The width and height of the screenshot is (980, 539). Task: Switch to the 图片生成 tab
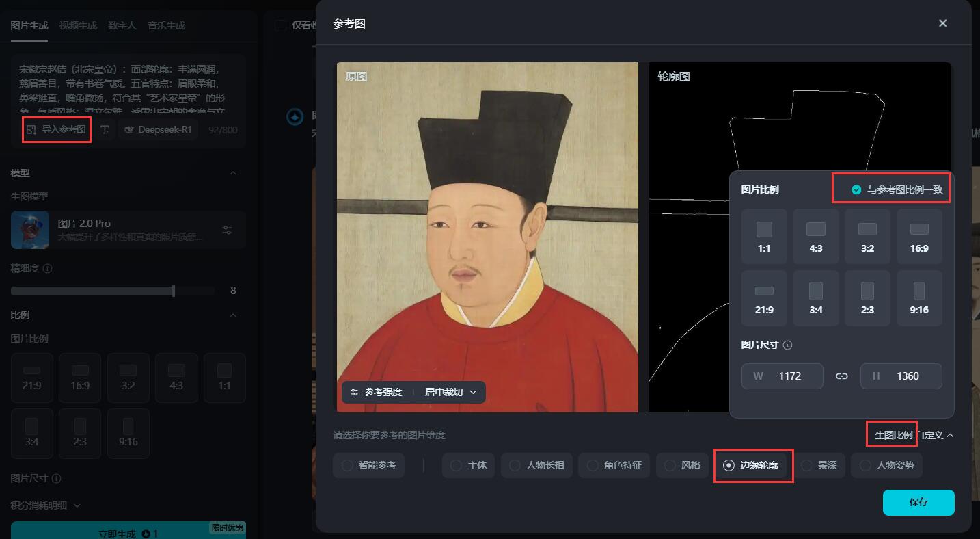(x=29, y=25)
